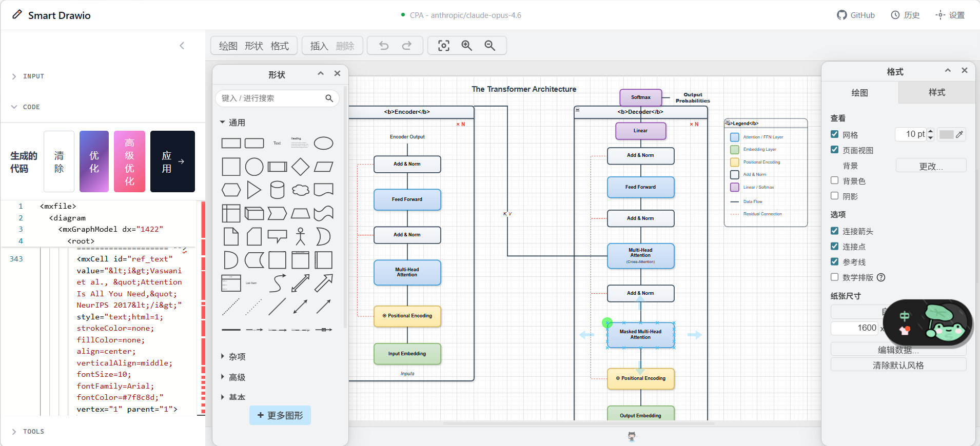The image size is (980, 446).
Task: Expand the TOOLS section
Action: point(28,432)
